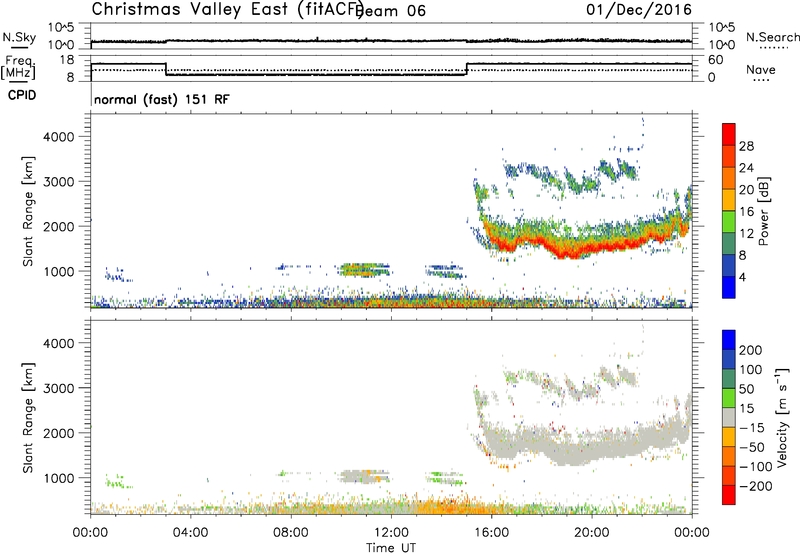Viewport: 800px width, 554px height.
Task: Click the 'N.Sky' legend label
Action: pyautogui.click(x=19, y=37)
